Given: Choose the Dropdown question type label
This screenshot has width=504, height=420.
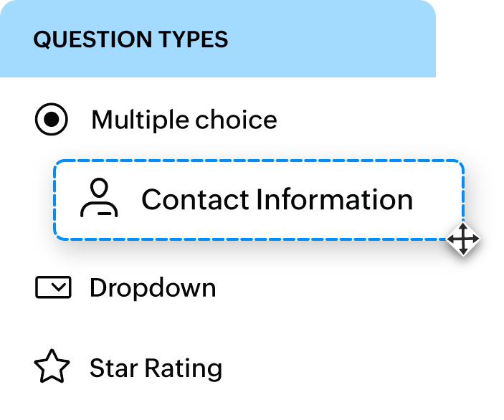Looking at the screenshot, I should tap(153, 288).
